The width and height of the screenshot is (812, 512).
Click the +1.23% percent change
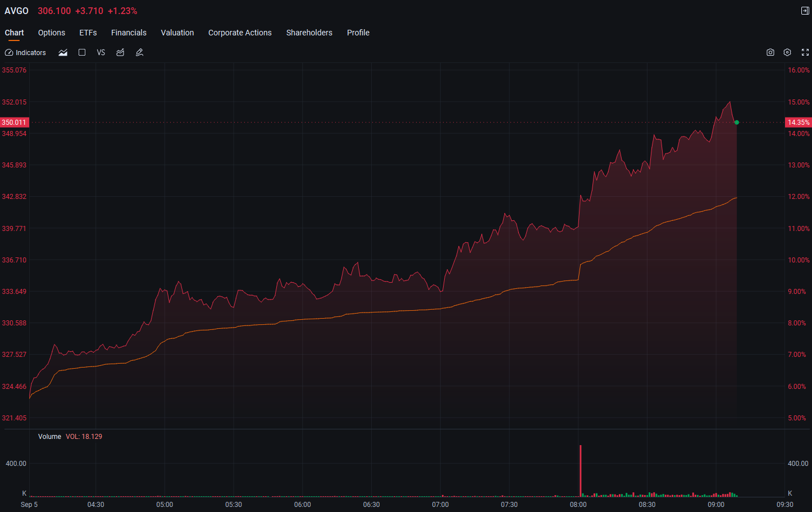tap(122, 11)
